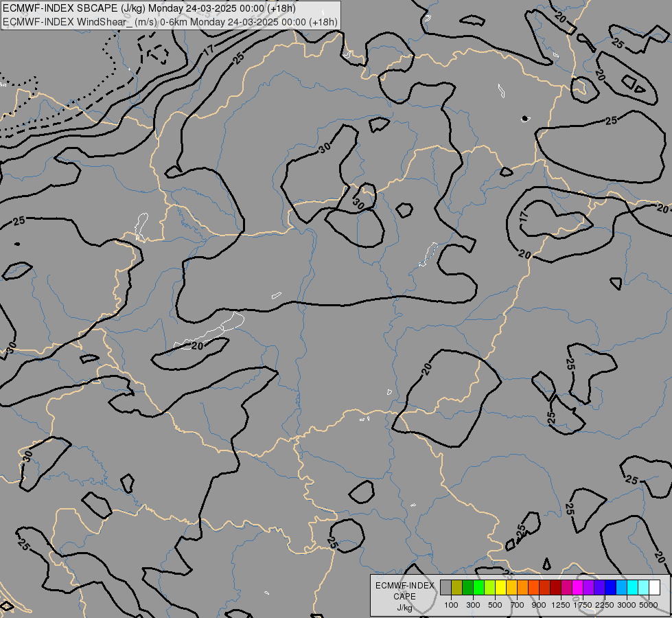The height and width of the screenshot is (618, 672).
Task: Choose the pure yellow legend swatch
Action: tap(500, 587)
